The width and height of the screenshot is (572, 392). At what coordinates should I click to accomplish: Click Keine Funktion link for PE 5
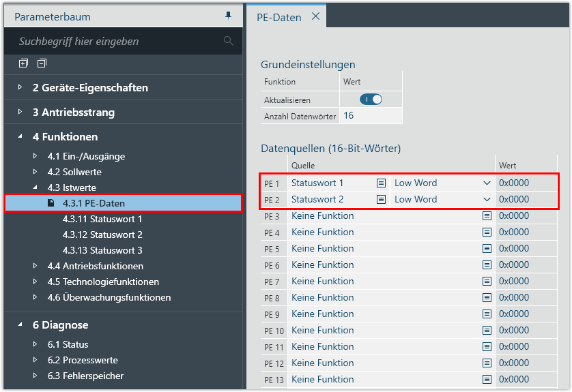[322, 248]
